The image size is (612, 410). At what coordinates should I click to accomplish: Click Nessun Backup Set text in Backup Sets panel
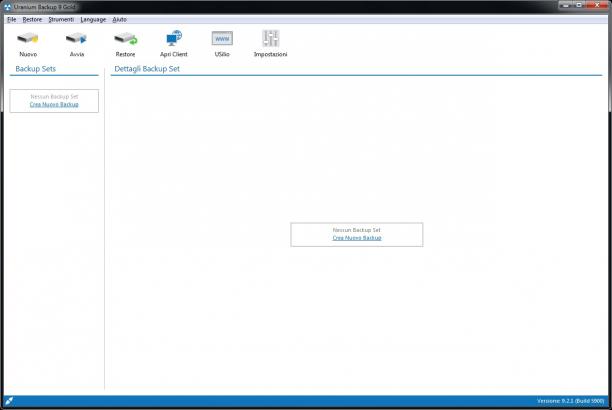(54, 96)
